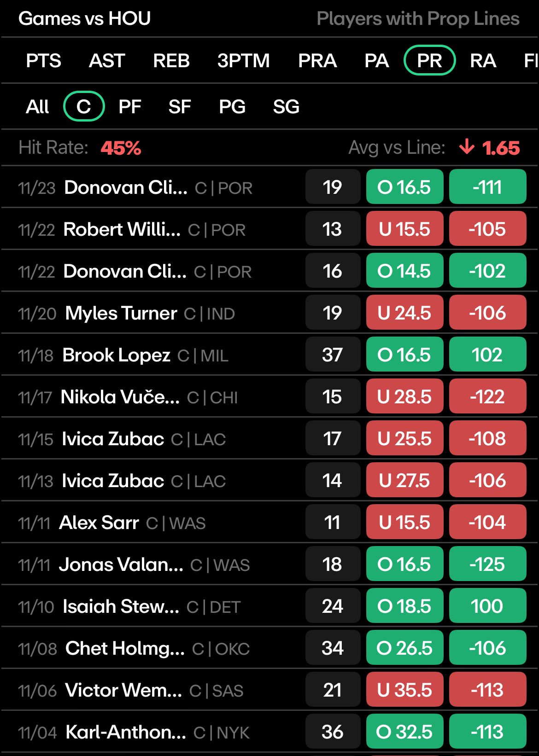This screenshot has width=539, height=756.
Task: Tap the 100 odds for Isaiah Stewart
Action: tap(487, 606)
